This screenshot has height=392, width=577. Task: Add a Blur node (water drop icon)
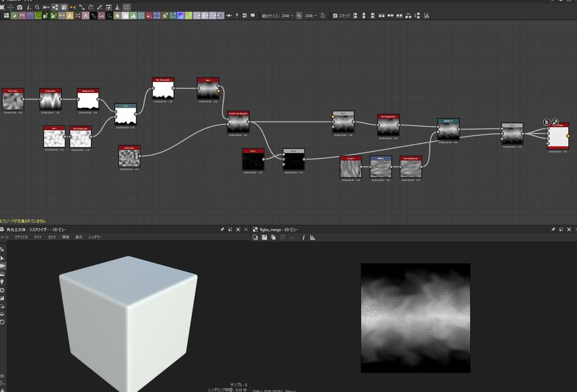pos(117,16)
